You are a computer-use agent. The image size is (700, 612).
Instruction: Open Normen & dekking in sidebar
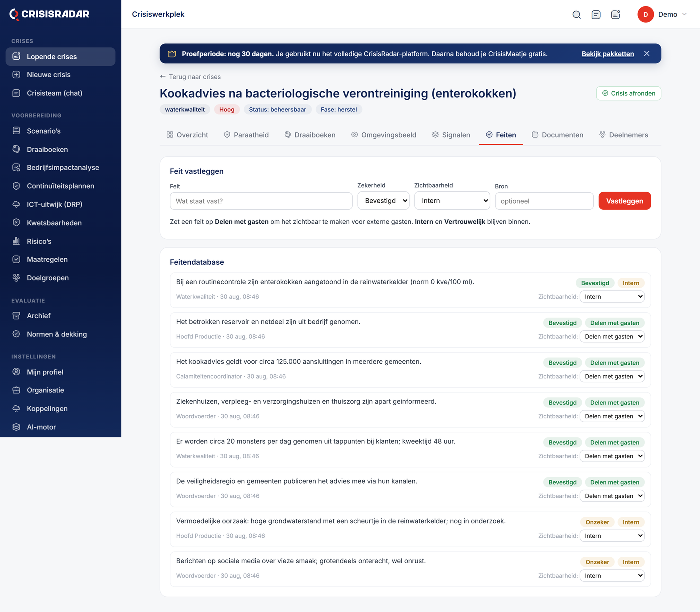coord(60,334)
